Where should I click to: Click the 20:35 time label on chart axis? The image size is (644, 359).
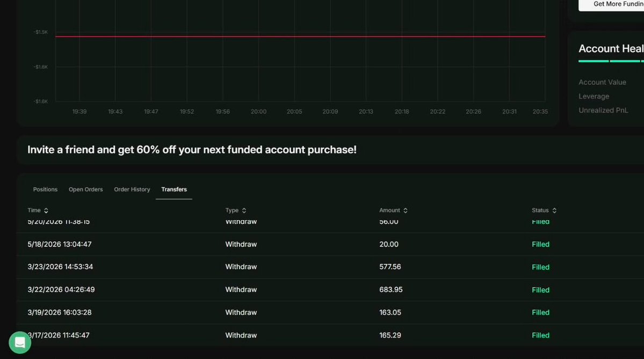540,112
